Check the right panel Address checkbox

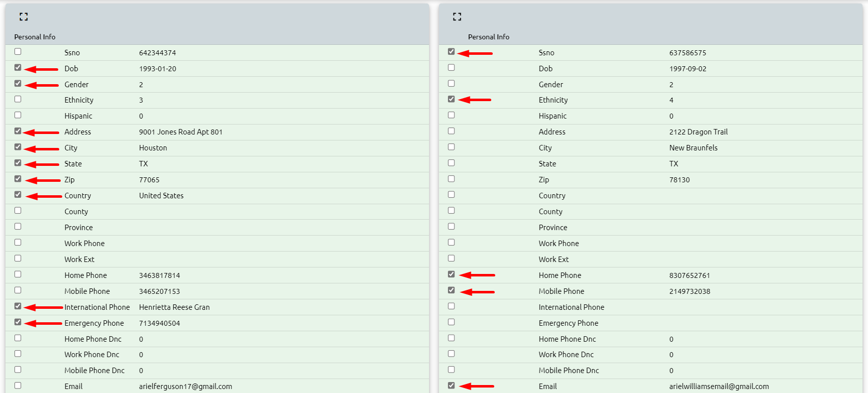(x=451, y=131)
